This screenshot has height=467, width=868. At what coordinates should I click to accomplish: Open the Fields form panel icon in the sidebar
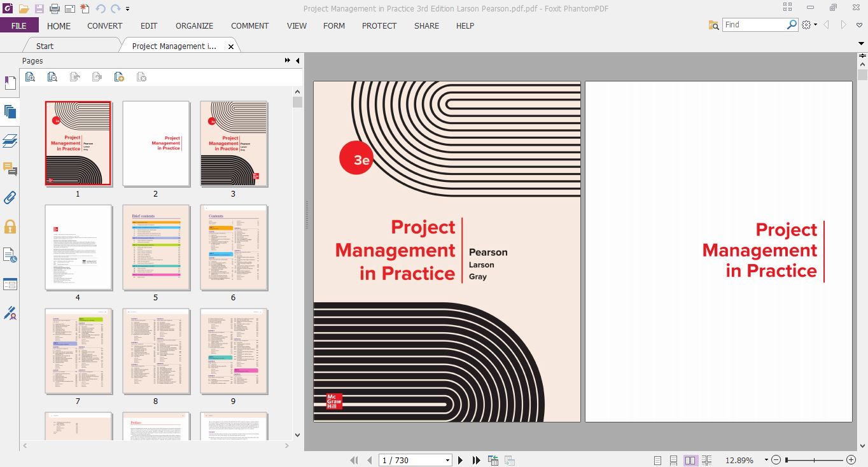(x=10, y=284)
